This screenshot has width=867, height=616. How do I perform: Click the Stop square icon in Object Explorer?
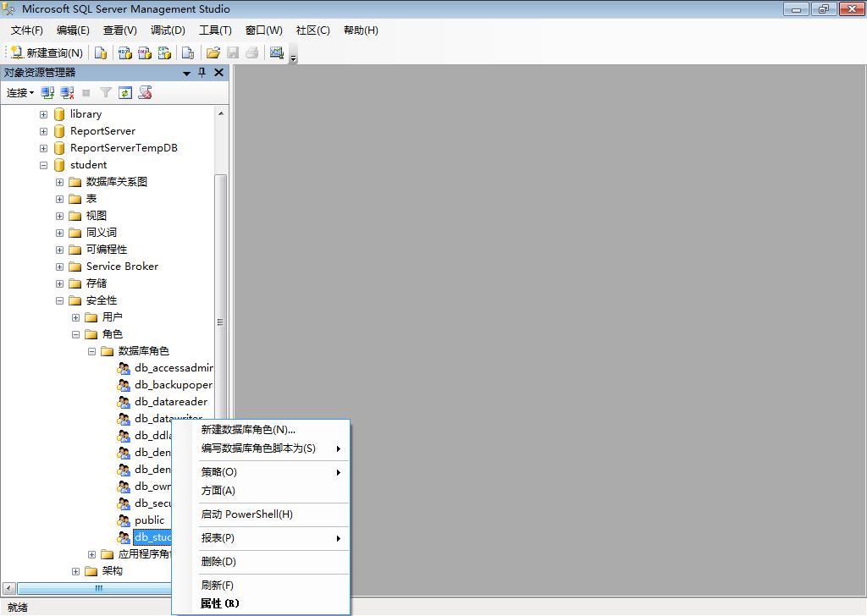(x=86, y=93)
